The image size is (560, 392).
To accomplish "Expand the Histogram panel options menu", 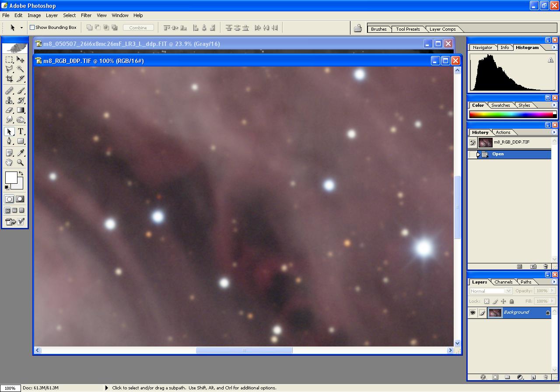I will [x=554, y=48].
